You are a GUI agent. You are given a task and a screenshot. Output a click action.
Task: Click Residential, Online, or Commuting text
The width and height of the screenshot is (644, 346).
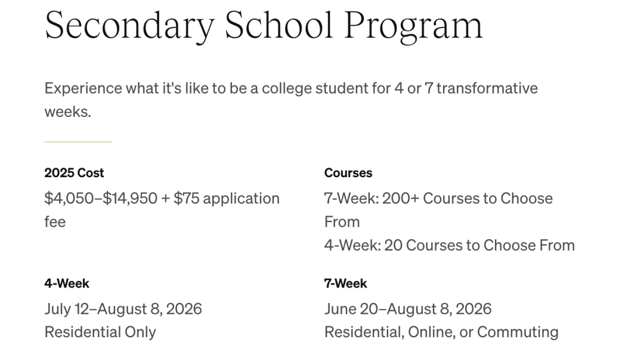pyautogui.click(x=441, y=332)
